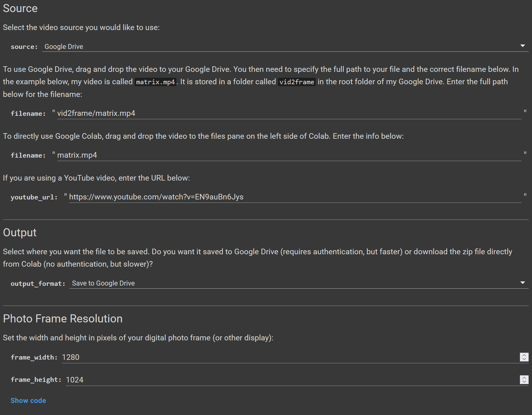Screen dimensions: 532x415
Task: Click the arrow at the output_format dropdown's end
Action: [523, 283]
